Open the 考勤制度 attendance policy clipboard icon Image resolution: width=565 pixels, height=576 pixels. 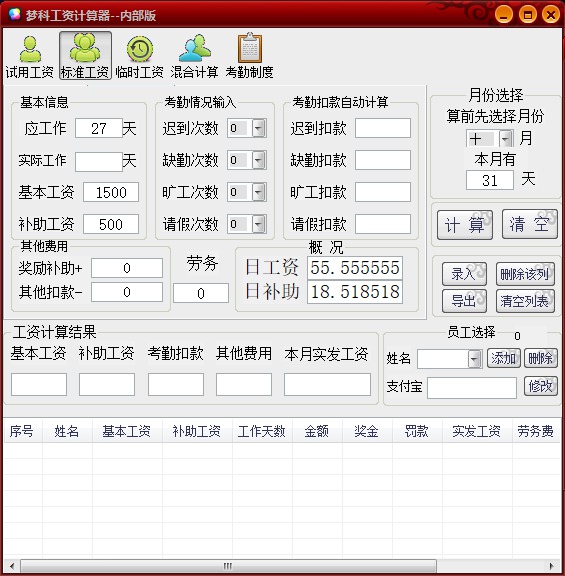pyautogui.click(x=249, y=56)
